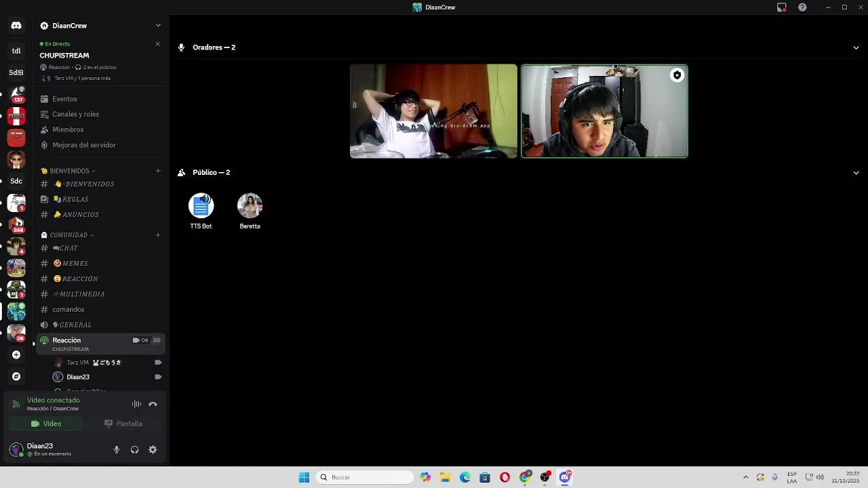Open Opera browser from the taskbar
The height and width of the screenshot is (488, 868).
(505, 477)
